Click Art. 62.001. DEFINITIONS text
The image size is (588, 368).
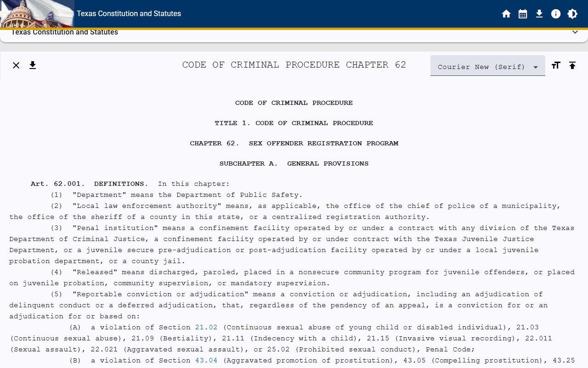(90, 184)
